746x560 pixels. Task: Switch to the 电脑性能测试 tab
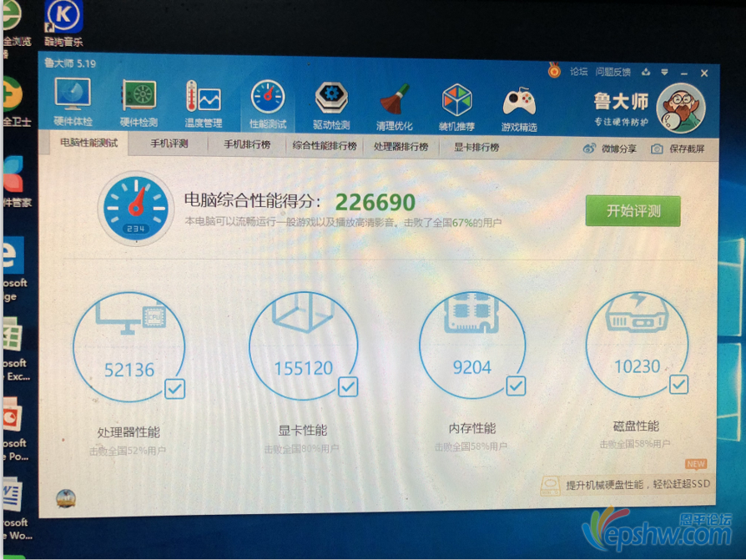coord(89,143)
